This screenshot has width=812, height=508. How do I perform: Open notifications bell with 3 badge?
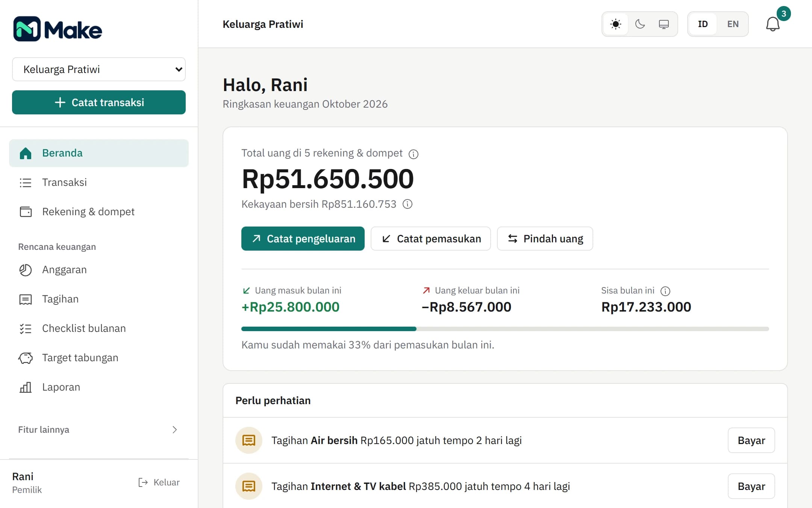(x=773, y=24)
